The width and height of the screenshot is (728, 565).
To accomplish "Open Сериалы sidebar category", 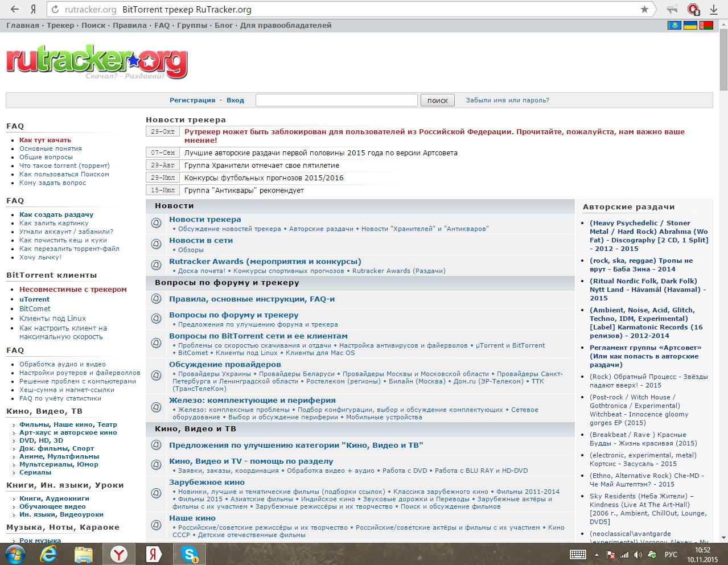I will (x=35, y=472).
